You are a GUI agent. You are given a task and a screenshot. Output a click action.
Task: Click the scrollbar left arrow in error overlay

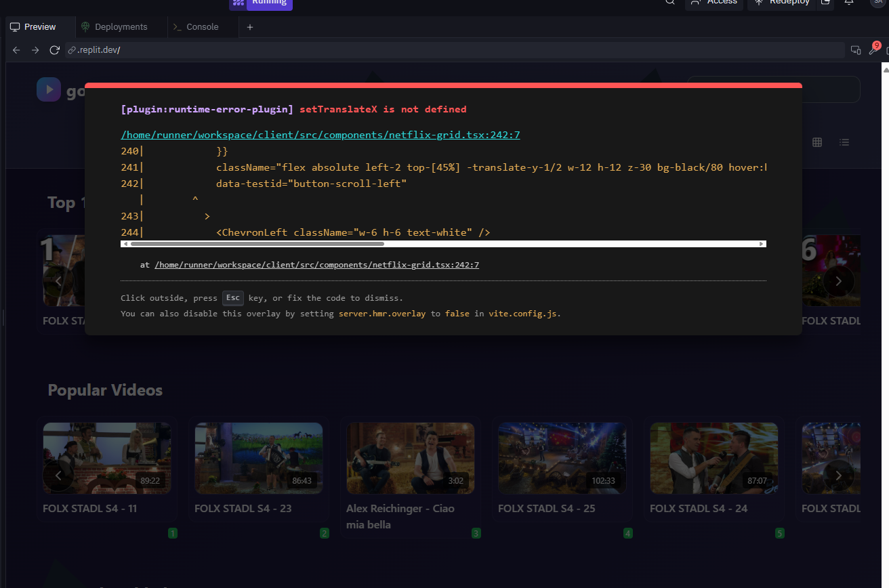125,244
